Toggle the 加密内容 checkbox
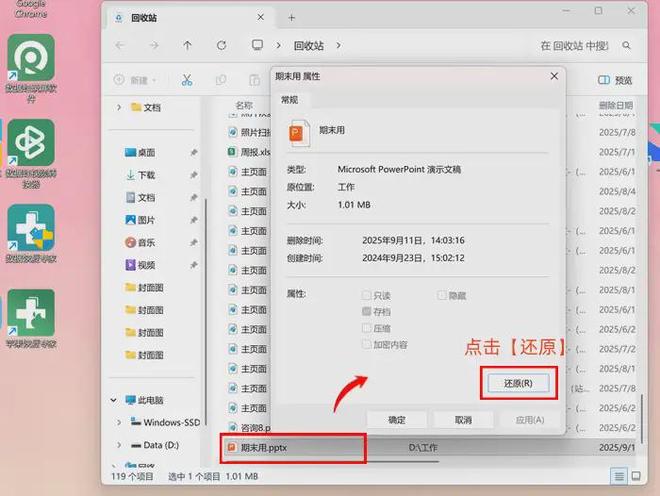Image resolution: width=660 pixels, height=496 pixels. pos(366,344)
